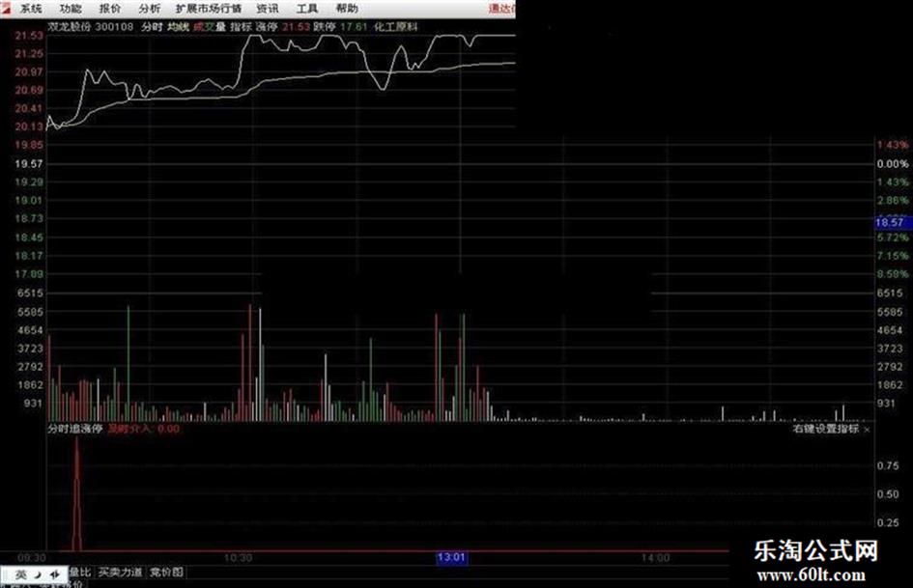Switch to the 量比 tab
The height and width of the screenshot is (588, 913).
pyautogui.click(x=80, y=573)
